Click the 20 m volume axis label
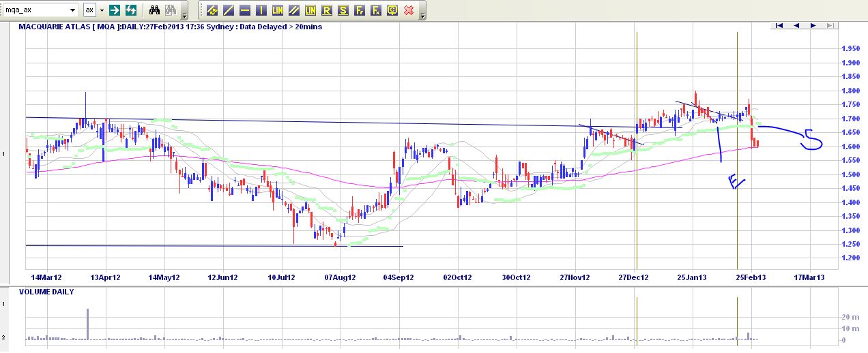Image resolution: width=868 pixels, height=353 pixels. [850, 318]
